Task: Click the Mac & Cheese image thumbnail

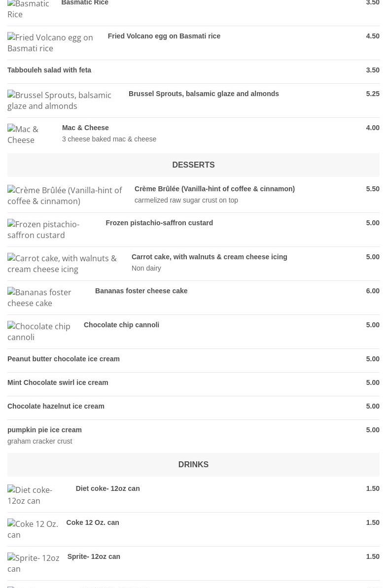Action: click(x=31, y=135)
